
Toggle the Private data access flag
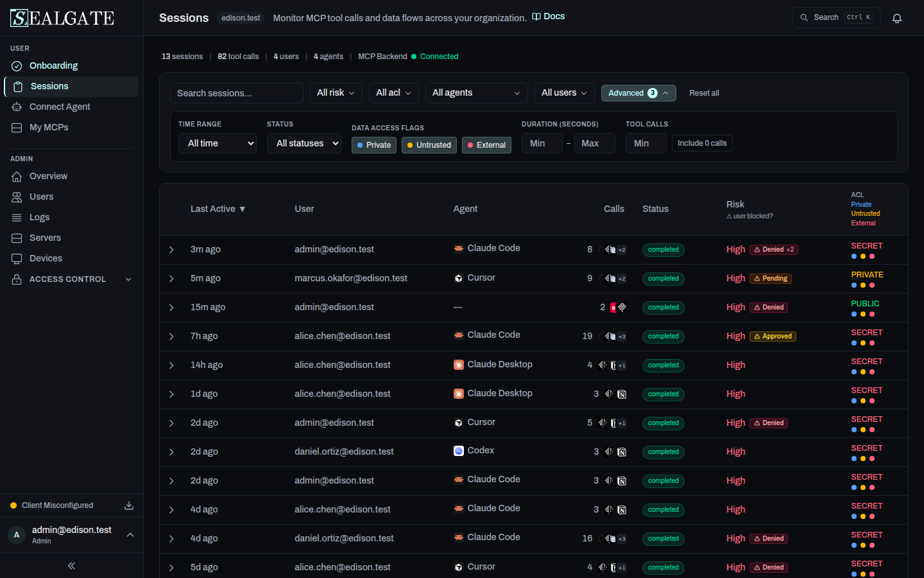click(374, 145)
